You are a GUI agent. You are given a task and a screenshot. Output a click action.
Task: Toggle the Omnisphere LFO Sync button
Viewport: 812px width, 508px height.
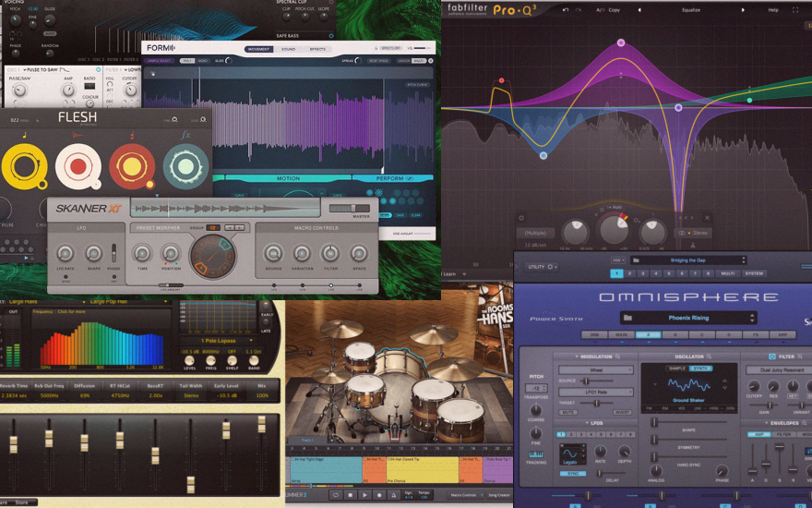click(573, 474)
